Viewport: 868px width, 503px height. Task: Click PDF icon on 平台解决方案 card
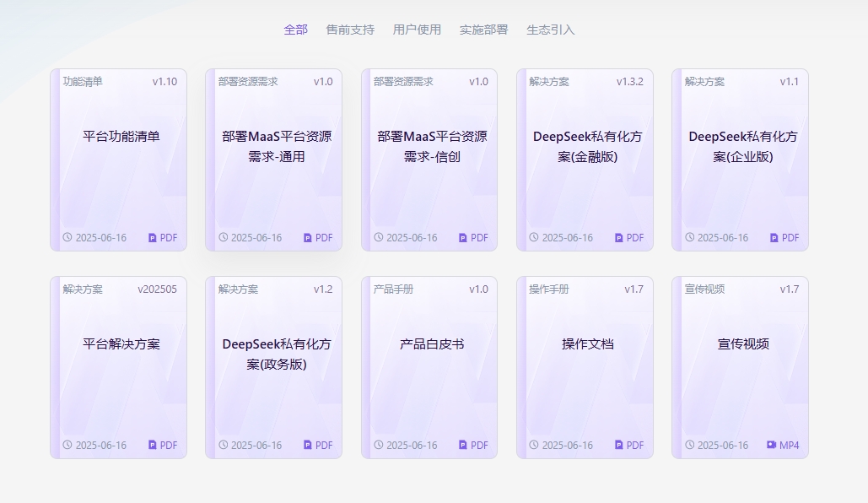[x=152, y=445]
